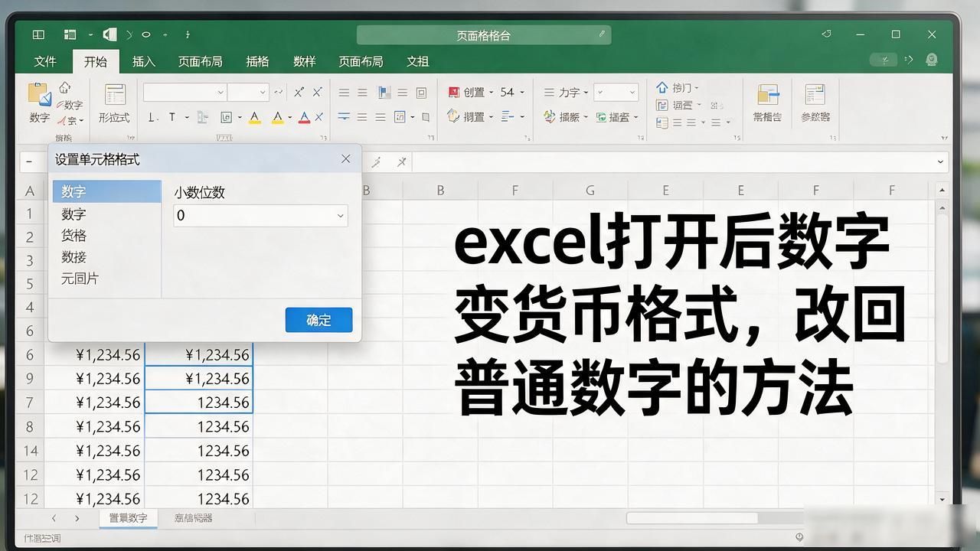
Task: Select the column G header
Action: (590, 191)
